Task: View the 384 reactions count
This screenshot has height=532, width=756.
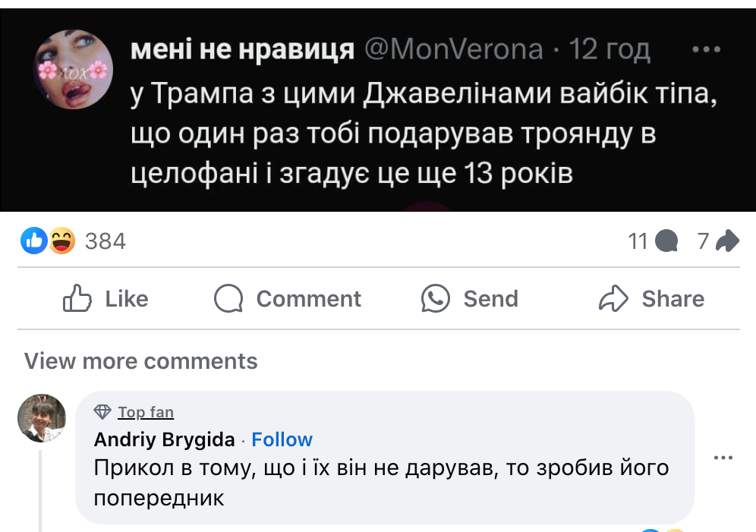Action: tap(105, 241)
